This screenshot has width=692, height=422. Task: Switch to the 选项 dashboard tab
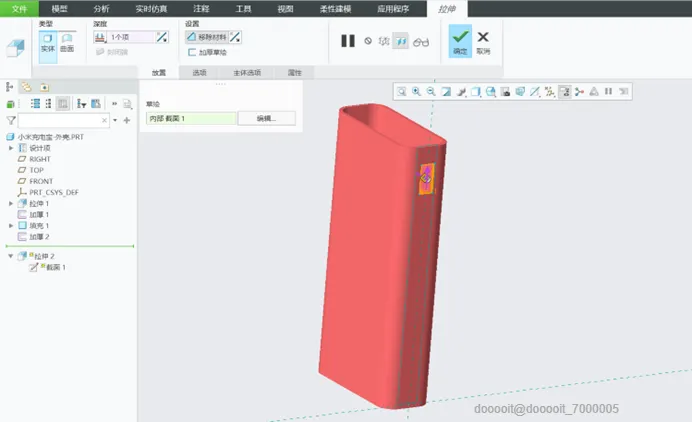click(x=199, y=72)
